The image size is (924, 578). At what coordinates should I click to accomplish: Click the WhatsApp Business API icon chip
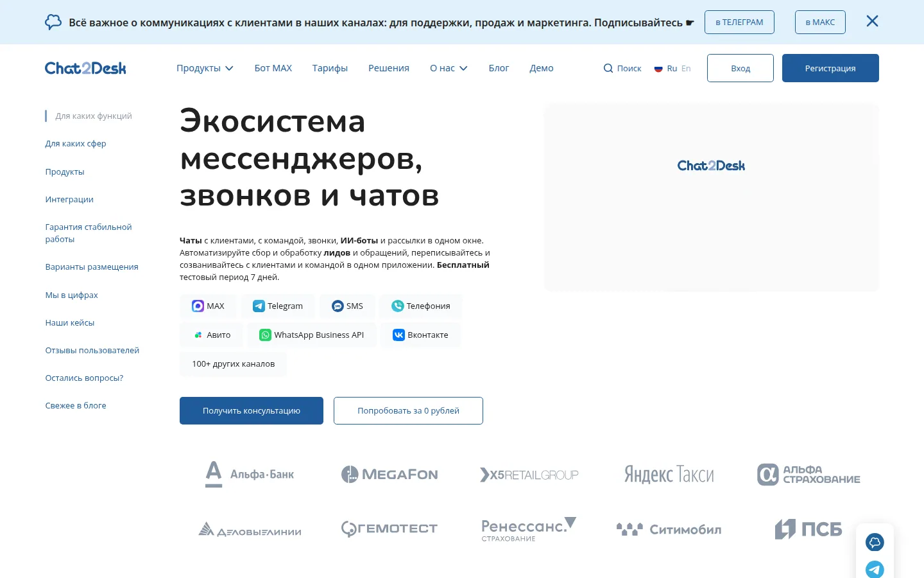pos(265,335)
